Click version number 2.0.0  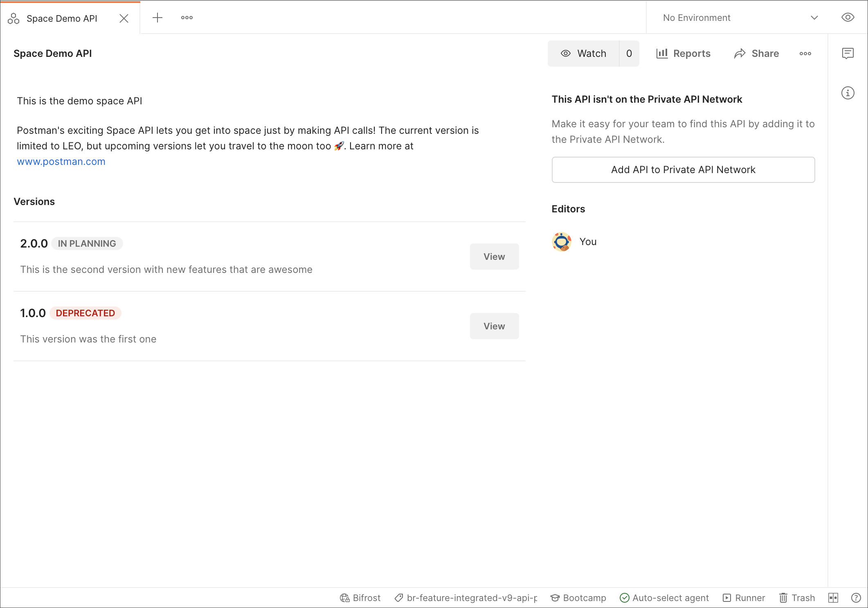34,243
